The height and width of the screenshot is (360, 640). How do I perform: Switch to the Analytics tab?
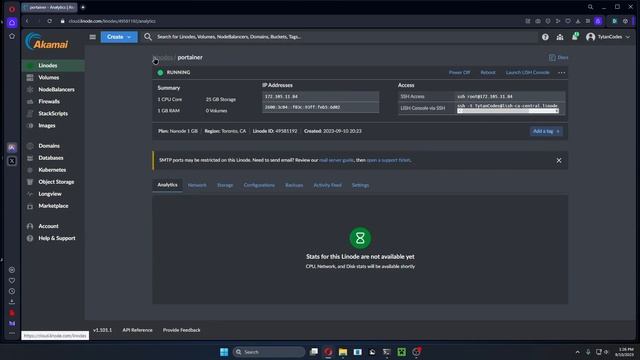coord(167,185)
